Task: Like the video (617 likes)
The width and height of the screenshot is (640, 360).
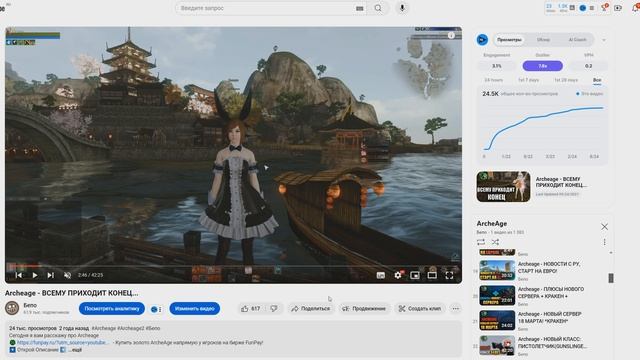Action: pyautogui.click(x=250, y=309)
